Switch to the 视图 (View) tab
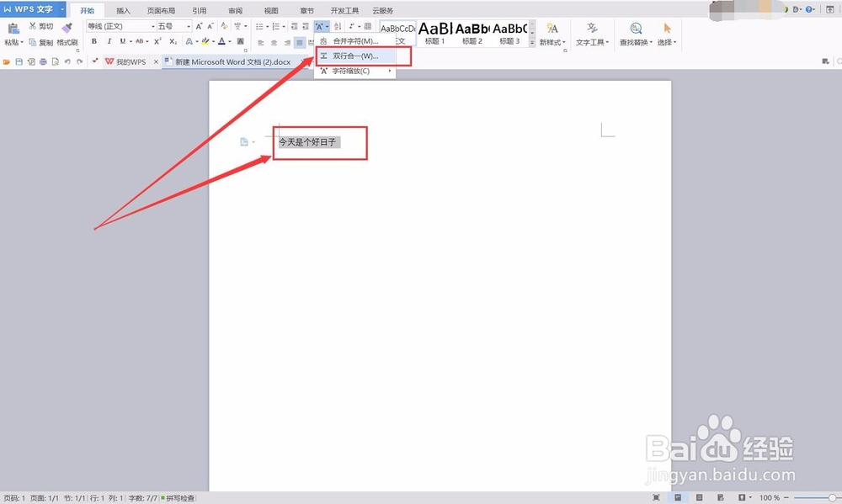Viewport: 842px width, 504px height. point(271,10)
